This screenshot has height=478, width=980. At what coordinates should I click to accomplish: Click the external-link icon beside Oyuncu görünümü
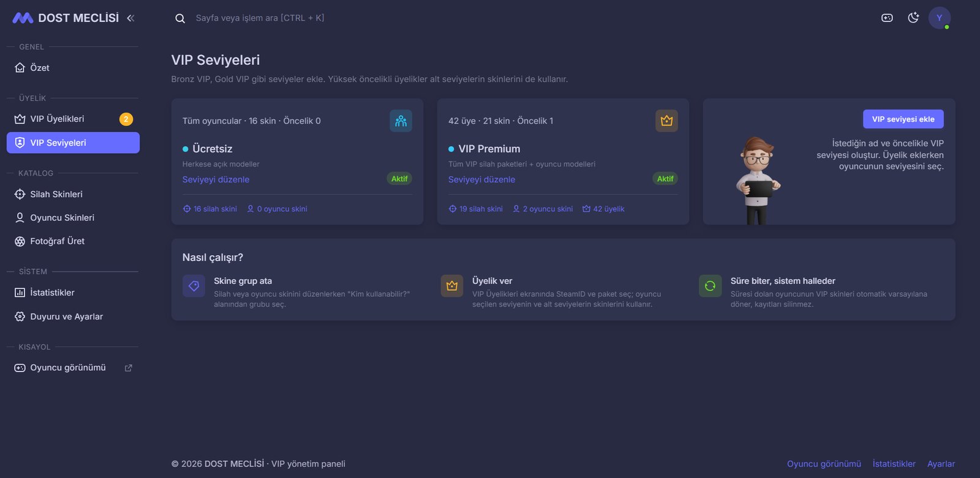pos(129,368)
